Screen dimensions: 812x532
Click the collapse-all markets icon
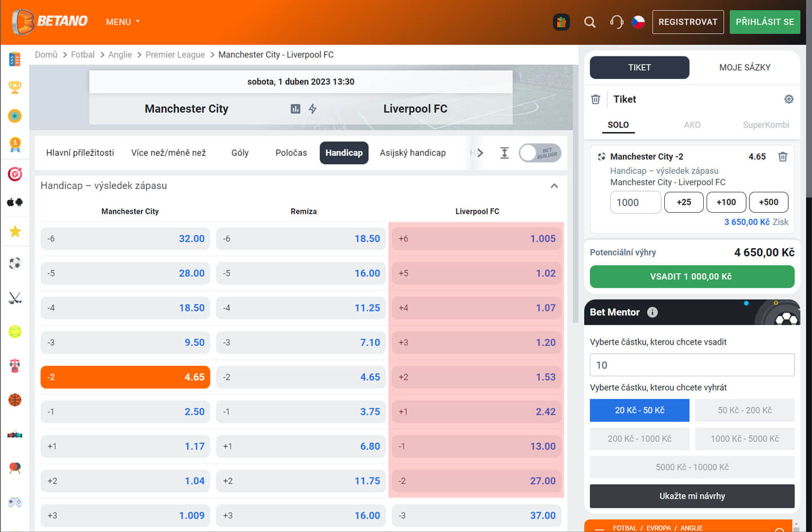pyautogui.click(x=504, y=153)
